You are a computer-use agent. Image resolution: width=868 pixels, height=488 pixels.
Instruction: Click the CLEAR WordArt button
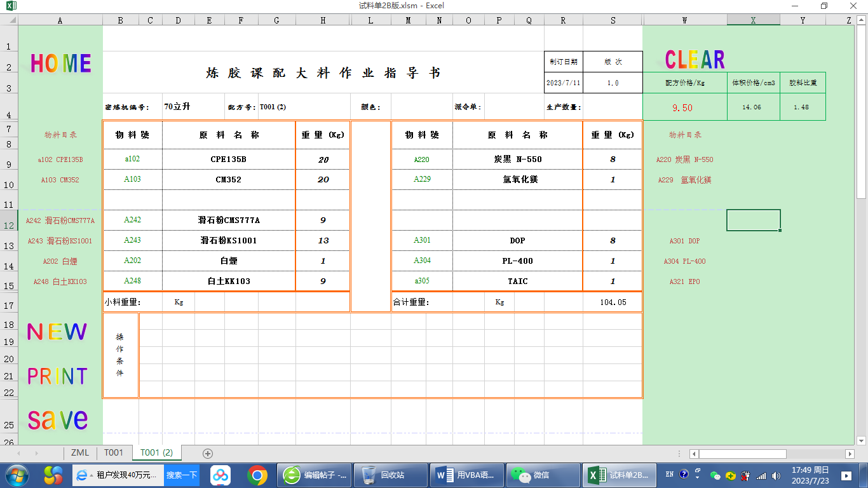[x=695, y=60]
